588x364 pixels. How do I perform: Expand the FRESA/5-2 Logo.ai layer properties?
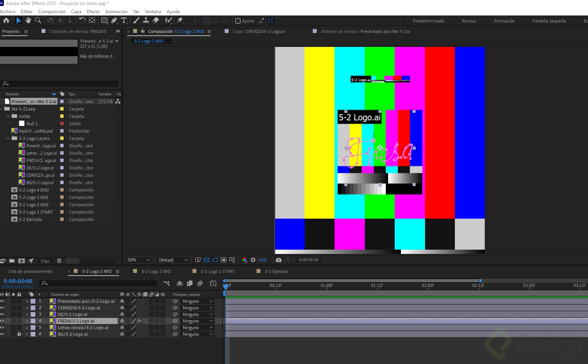(x=27, y=321)
